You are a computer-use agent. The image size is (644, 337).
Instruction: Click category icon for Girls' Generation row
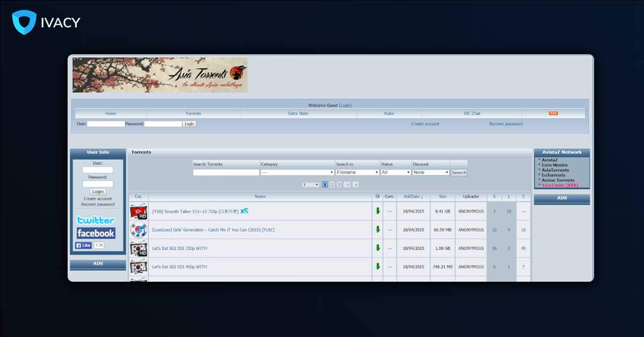coord(139,230)
